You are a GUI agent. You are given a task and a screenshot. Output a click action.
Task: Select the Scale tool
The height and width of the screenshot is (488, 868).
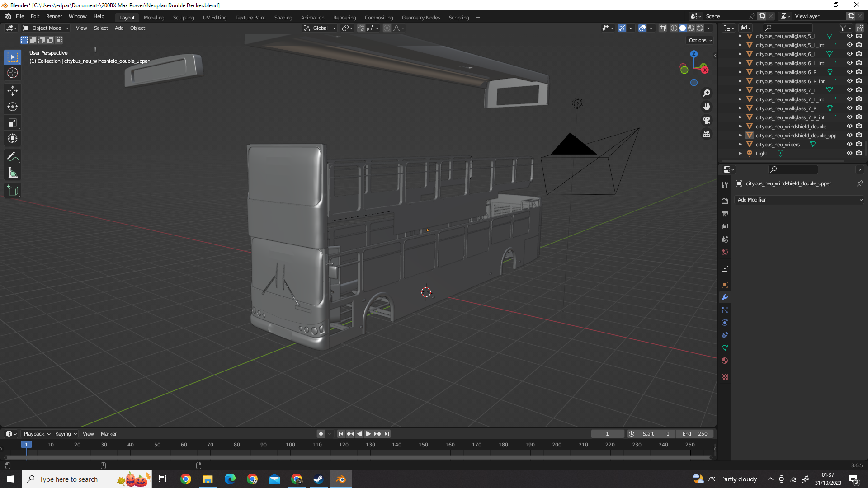(x=13, y=122)
